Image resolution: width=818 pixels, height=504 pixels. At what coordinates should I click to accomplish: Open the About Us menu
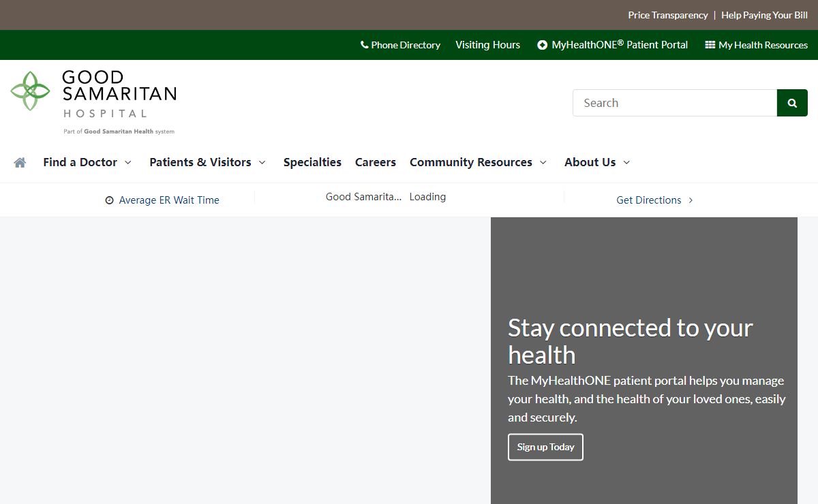[x=590, y=162]
